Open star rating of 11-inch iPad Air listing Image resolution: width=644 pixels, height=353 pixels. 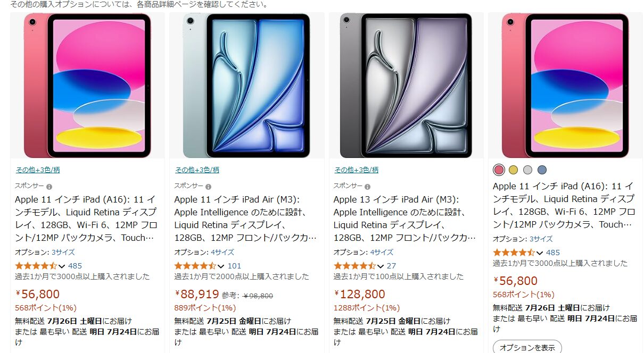point(195,266)
